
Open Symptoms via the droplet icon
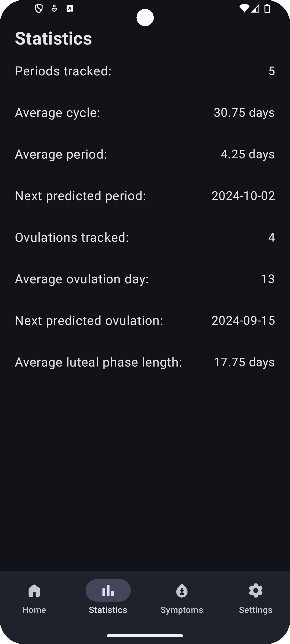[182, 590]
